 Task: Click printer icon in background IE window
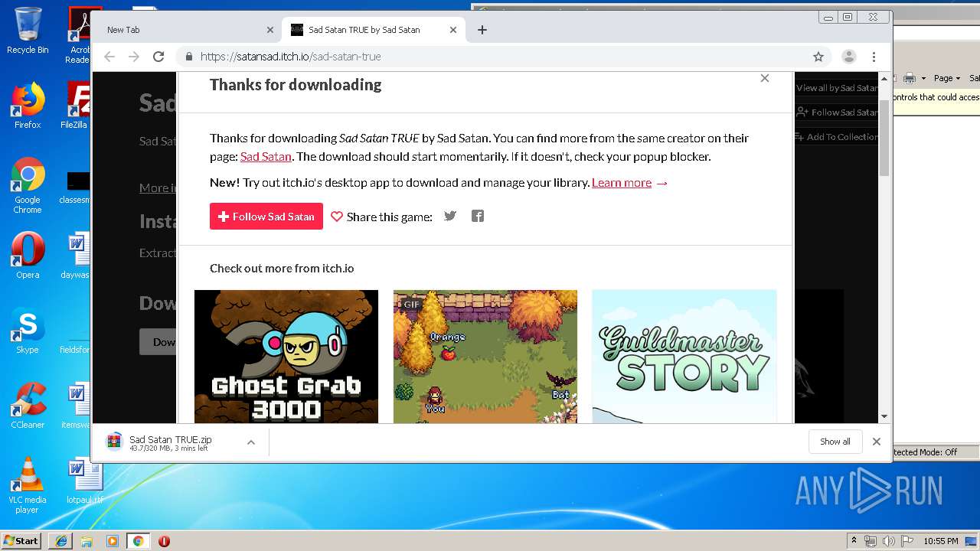pyautogui.click(x=909, y=78)
